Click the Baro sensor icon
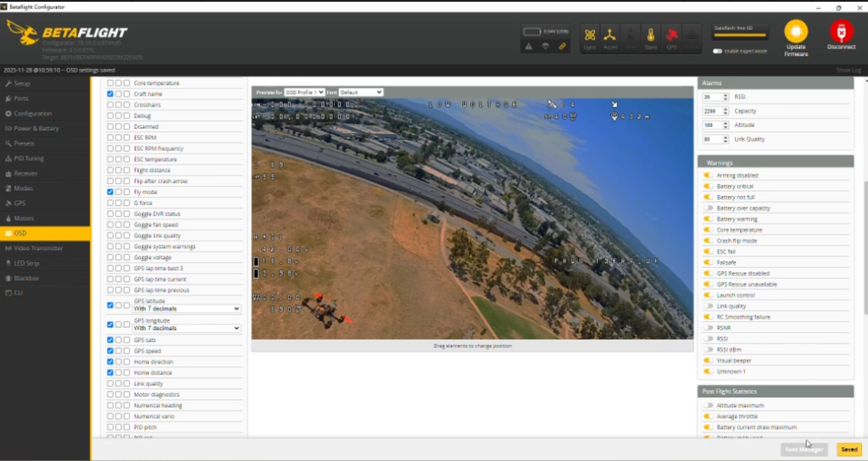The height and width of the screenshot is (461, 868). [x=651, y=37]
